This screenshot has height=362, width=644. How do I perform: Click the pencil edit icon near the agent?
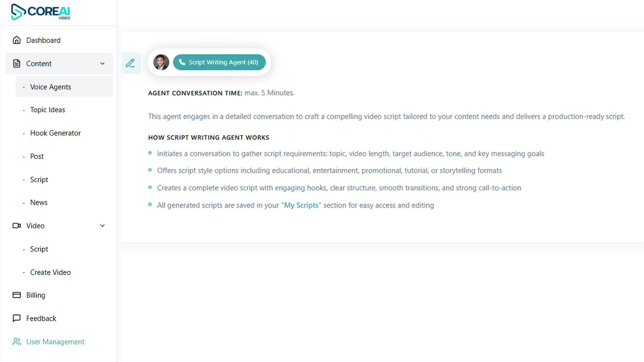coord(130,63)
